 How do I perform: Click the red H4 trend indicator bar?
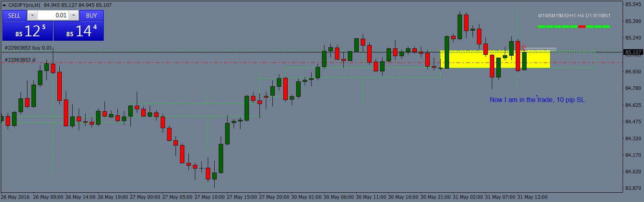(581, 27)
